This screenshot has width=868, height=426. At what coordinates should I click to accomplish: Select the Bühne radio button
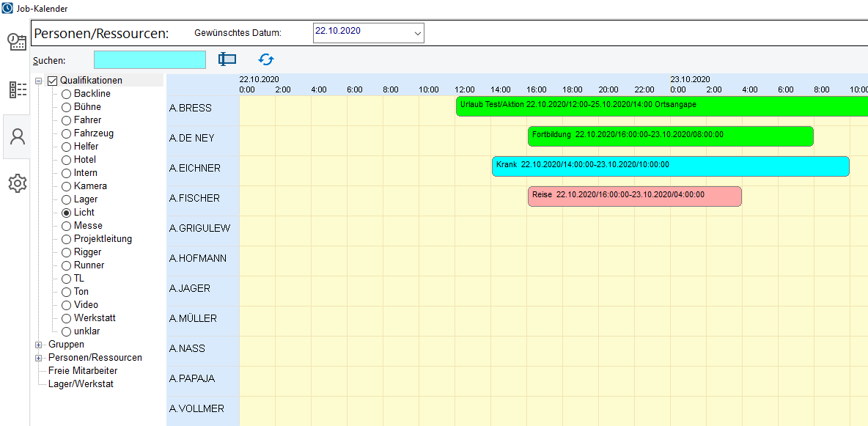pyautogui.click(x=67, y=107)
